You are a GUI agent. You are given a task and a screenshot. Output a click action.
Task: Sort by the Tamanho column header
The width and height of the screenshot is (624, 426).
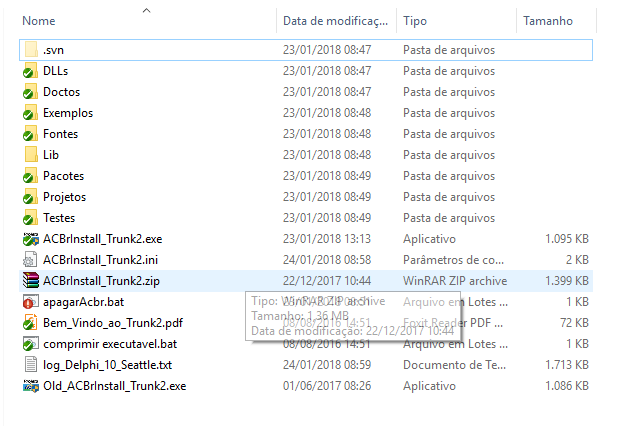548,21
